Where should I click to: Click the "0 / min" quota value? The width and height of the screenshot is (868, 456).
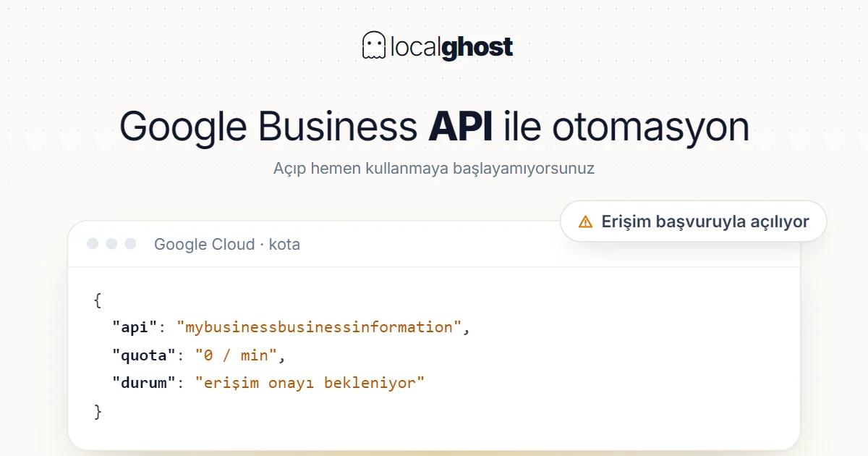pos(236,355)
